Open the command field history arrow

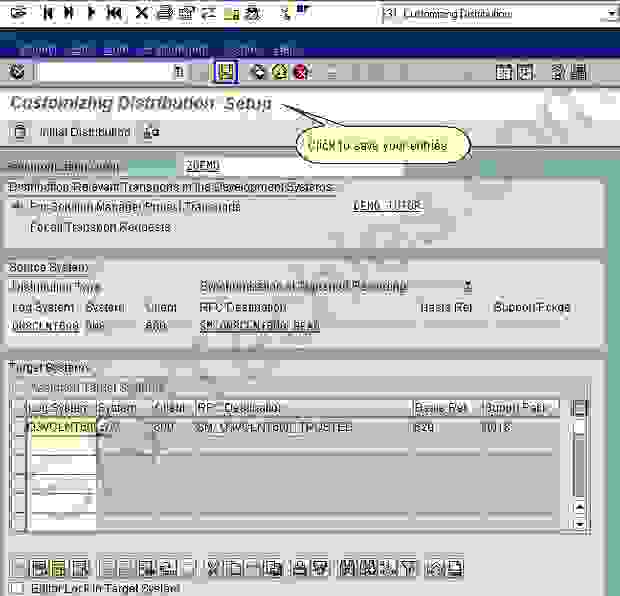tap(179, 72)
